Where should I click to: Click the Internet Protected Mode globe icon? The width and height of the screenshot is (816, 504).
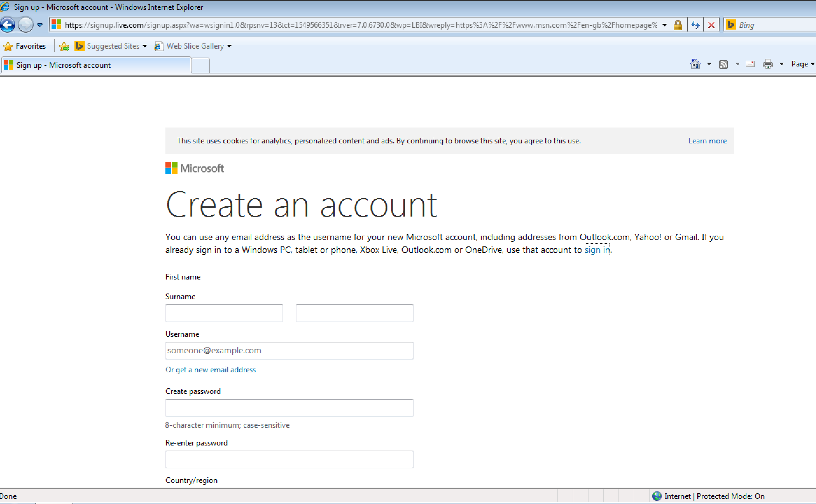[x=657, y=496]
